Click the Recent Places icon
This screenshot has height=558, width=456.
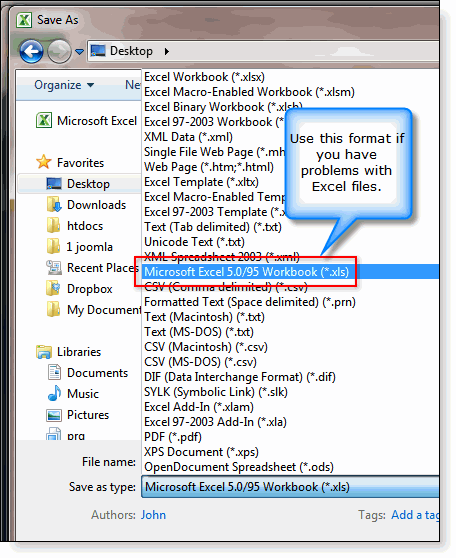pos(54,268)
